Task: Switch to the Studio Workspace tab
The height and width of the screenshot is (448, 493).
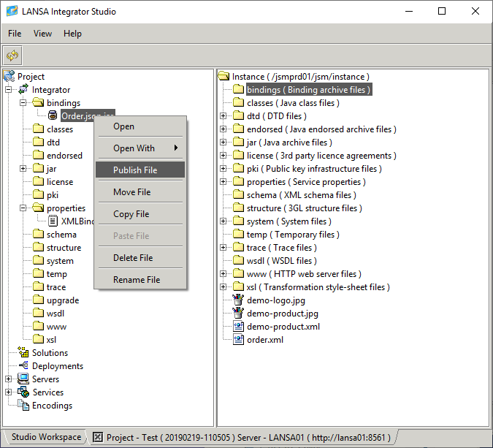Action: click(46, 437)
